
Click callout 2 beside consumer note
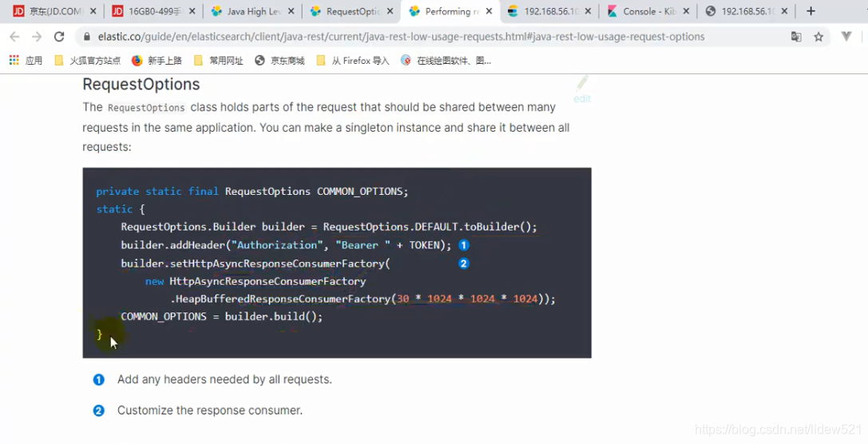pos(98,410)
